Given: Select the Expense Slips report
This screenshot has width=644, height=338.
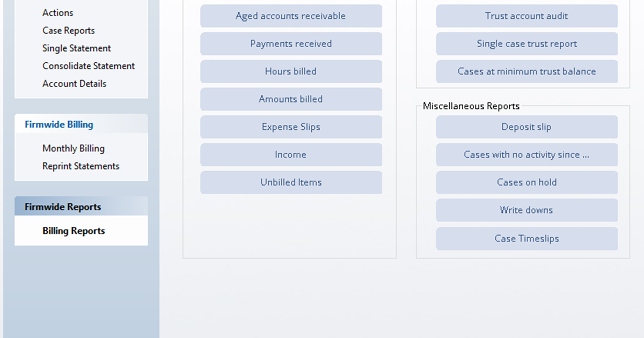Looking at the screenshot, I should (291, 127).
